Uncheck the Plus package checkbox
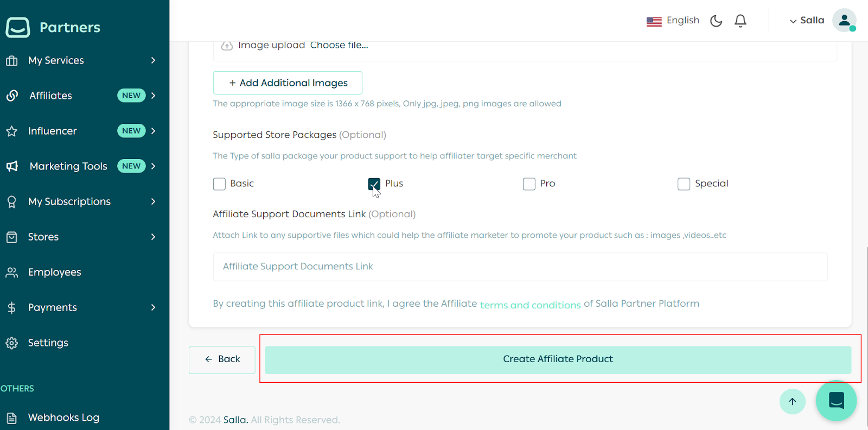 coord(374,184)
